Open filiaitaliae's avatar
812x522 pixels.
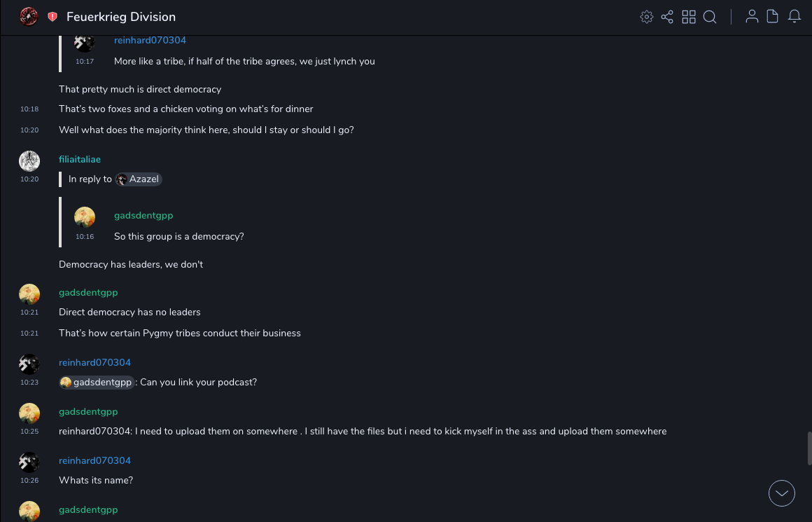pos(29,161)
